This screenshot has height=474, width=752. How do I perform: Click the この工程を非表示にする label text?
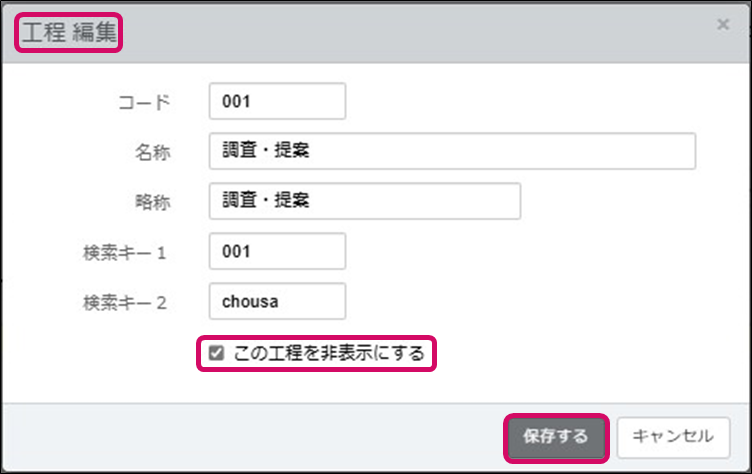click(x=329, y=352)
